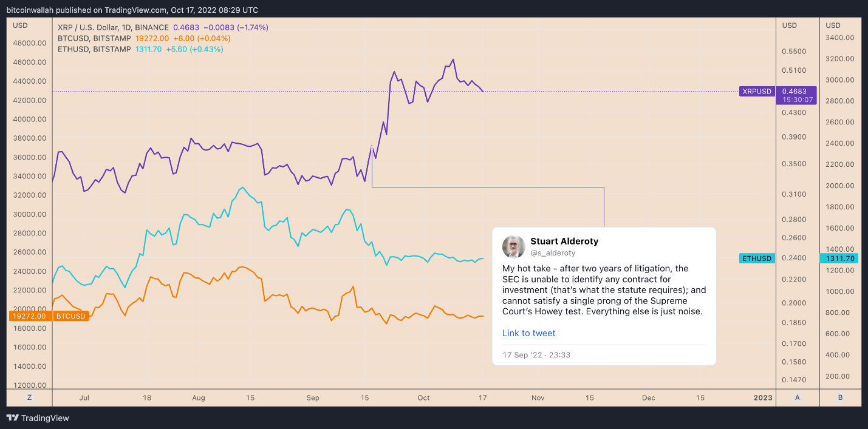Click Stuart Alderoty's profile avatar
This screenshot has width=868, height=429.
point(513,247)
